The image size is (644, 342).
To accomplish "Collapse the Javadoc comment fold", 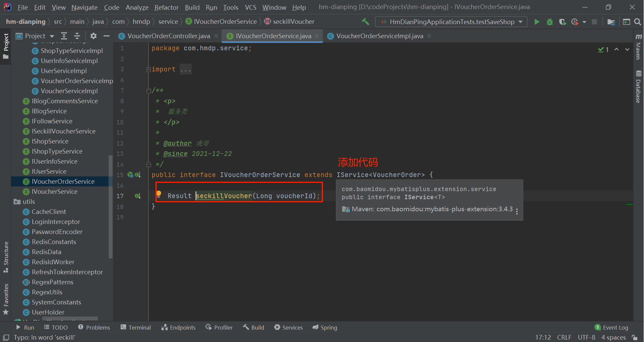I will pos(149,91).
